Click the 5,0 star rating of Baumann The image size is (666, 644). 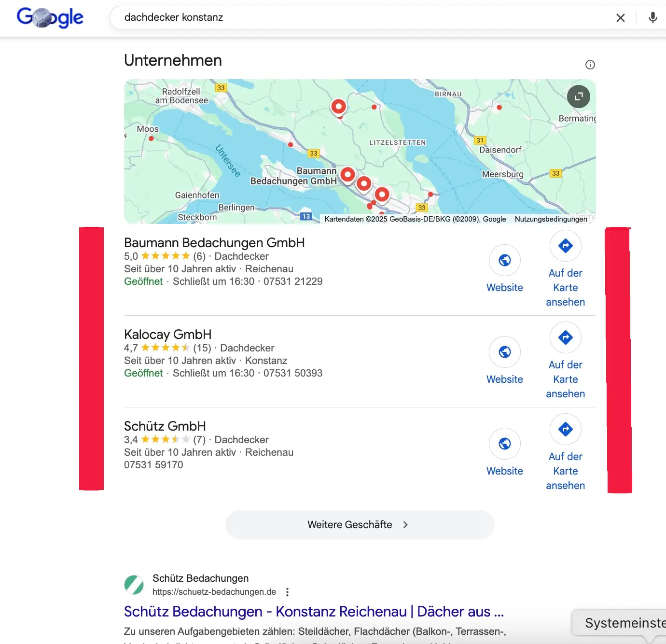coord(165,256)
